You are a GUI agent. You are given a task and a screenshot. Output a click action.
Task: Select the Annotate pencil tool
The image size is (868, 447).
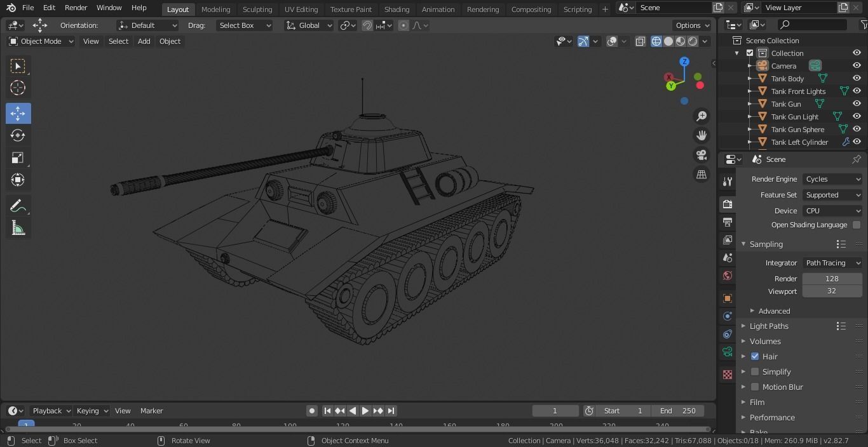tap(18, 206)
